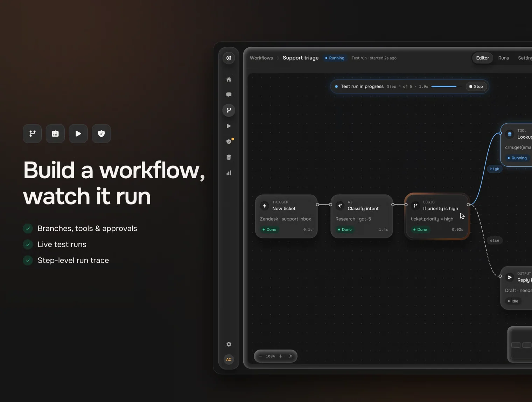This screenshot has width=532, height=402.
Task: Click the shield feature icon above headline
Action: pyautogui.click(x=101, y=133)
